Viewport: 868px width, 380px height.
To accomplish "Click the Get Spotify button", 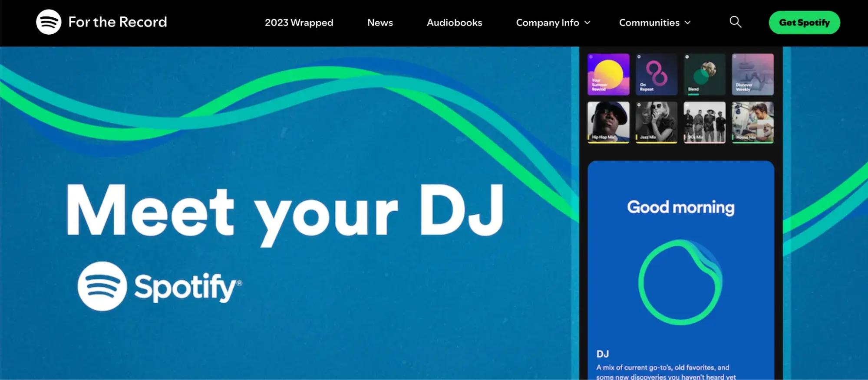I will tap(804, 23).
